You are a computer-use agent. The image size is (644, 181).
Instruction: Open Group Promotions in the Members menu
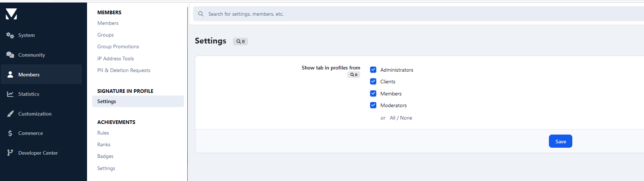pyautogui.click(x=118, y=46)
